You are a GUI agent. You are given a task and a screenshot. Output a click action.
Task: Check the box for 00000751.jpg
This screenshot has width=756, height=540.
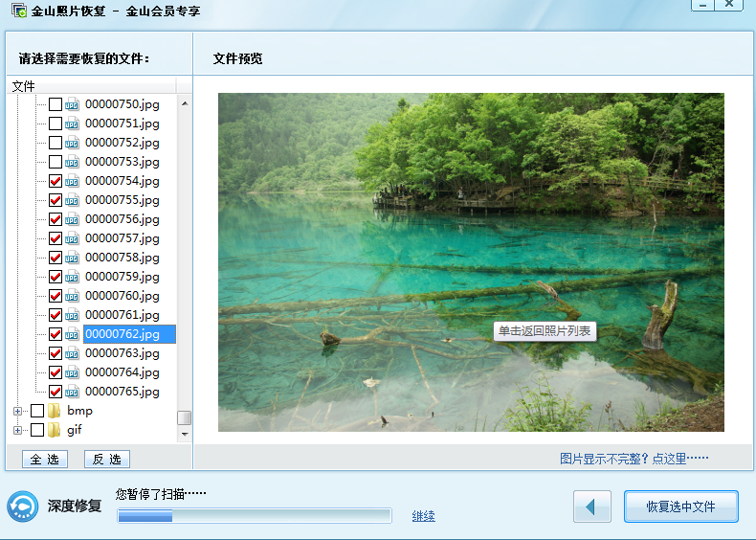[x=56, y=124]
